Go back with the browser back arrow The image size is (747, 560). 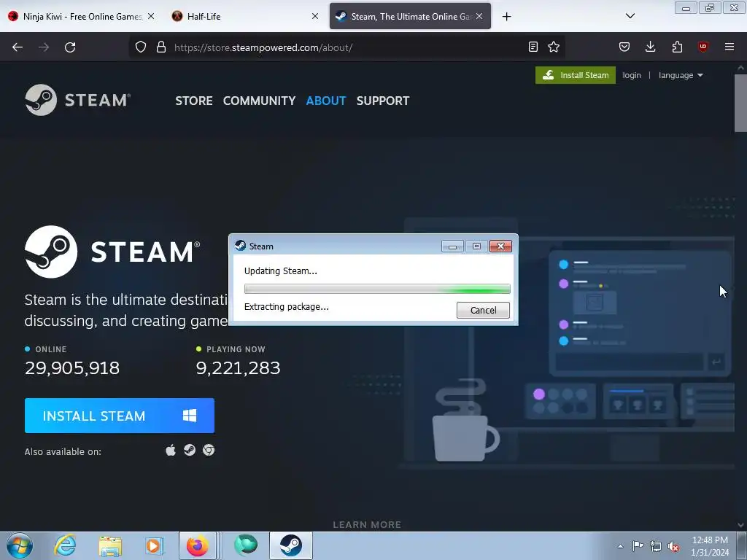click(x=18, y=47)
